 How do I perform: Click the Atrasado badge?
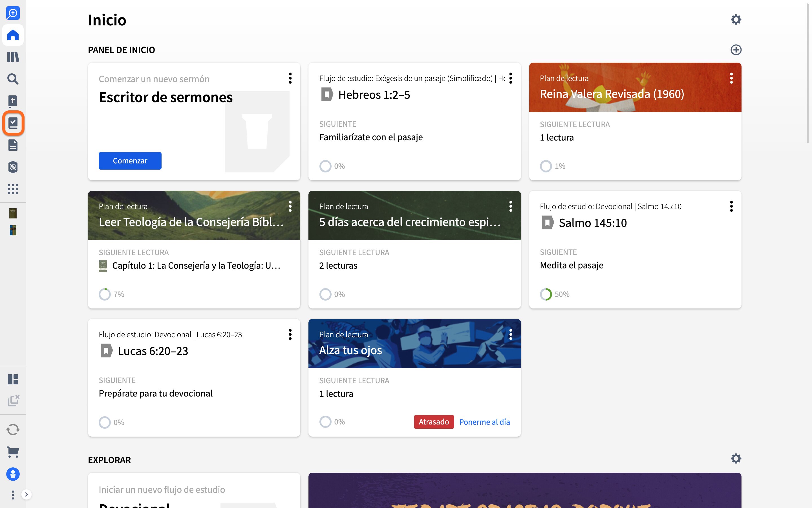(x=434, y=422)
